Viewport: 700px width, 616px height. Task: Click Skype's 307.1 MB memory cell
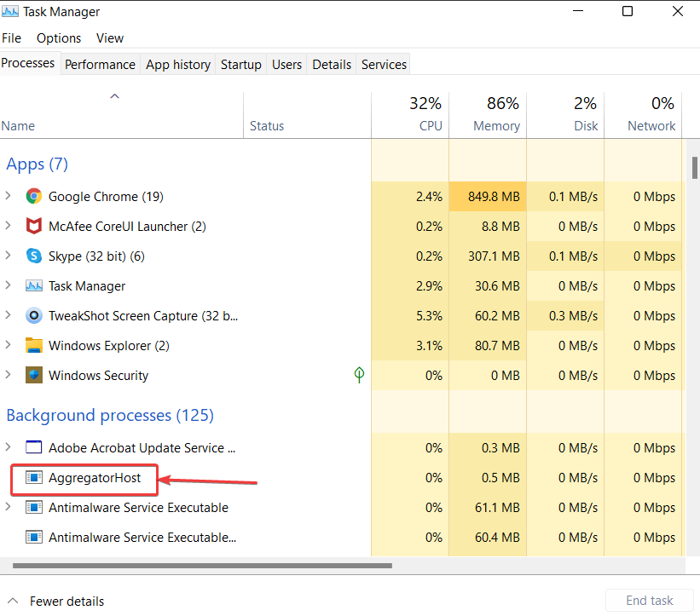(x=488, y=256)
